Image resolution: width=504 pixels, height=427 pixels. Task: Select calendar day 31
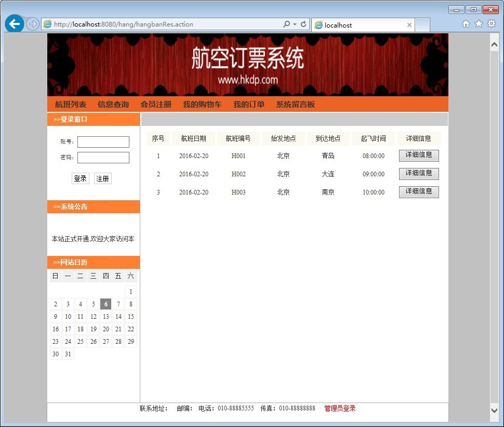pyautogui.click(x=68, y=354)
